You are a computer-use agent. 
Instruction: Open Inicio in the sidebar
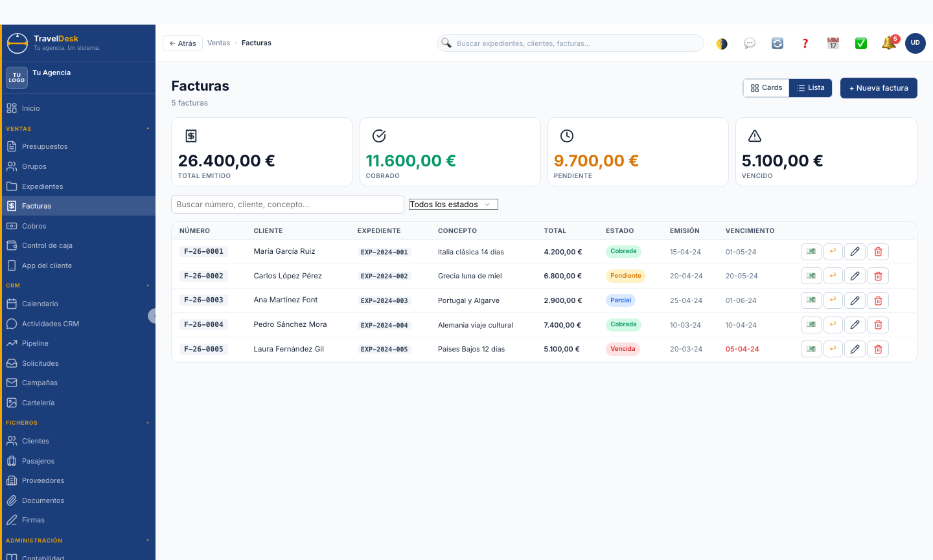point(78,108)
